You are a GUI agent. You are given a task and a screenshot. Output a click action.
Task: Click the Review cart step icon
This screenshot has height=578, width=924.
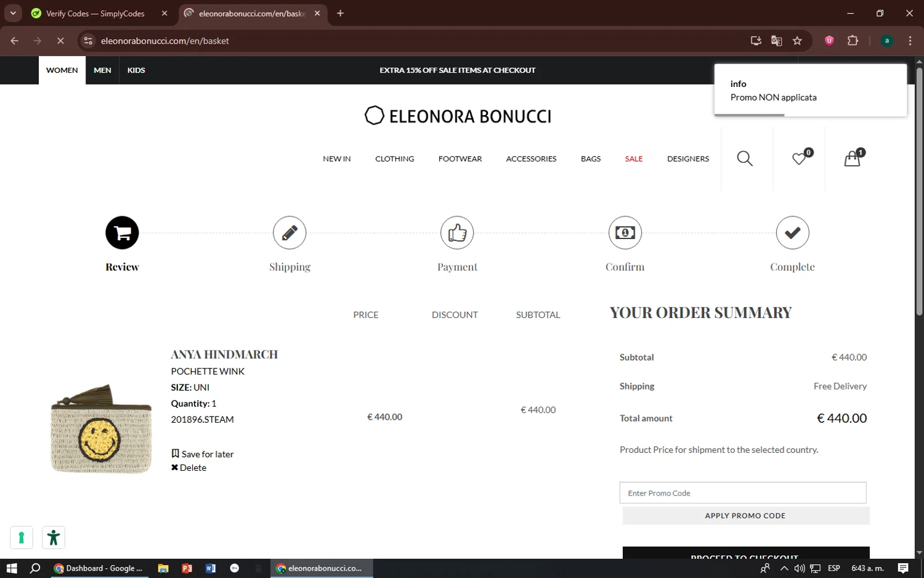pyautogui.click(x=122, y=233)
